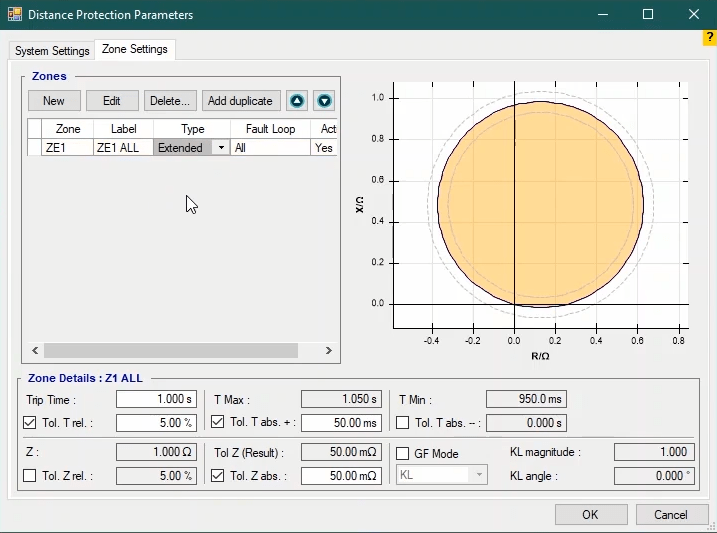Click the Trip Time input field

156,399
